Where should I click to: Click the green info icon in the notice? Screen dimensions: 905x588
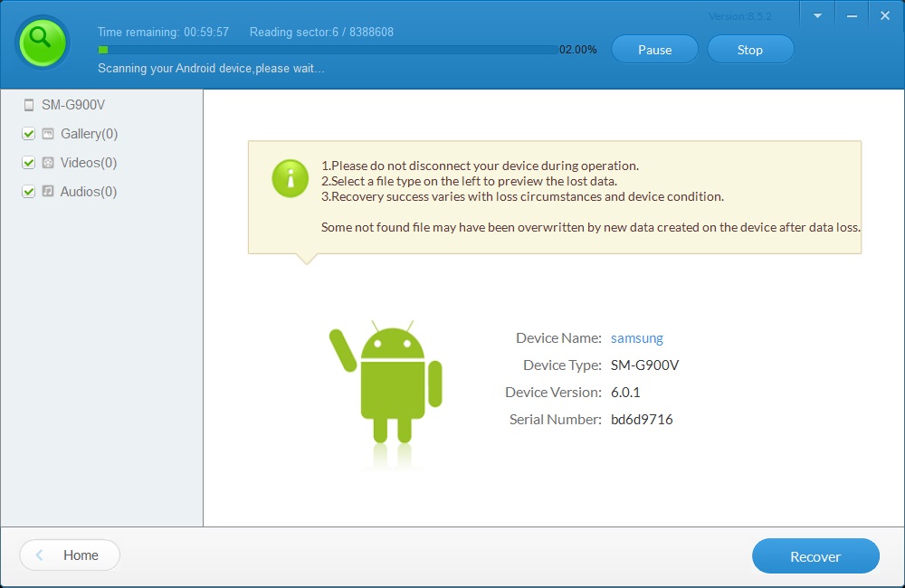tap(290, 178)
